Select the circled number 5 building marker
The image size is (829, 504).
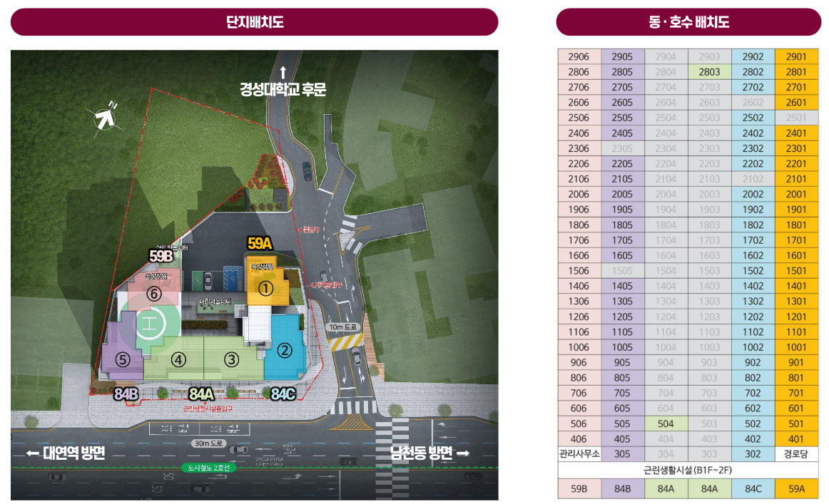tap(123, 360)
